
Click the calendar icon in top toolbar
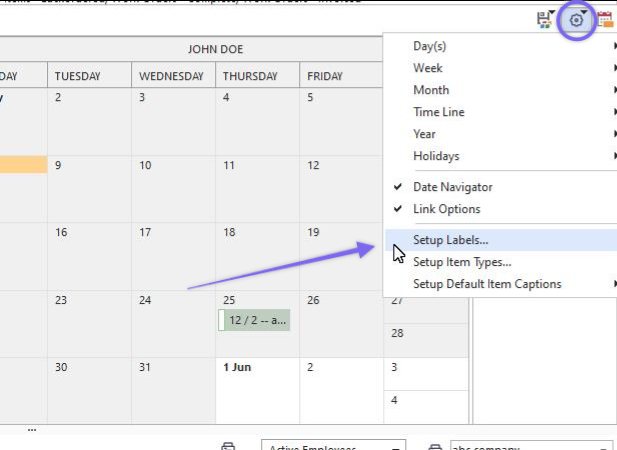pyautogui.click(x=605, y=19)
